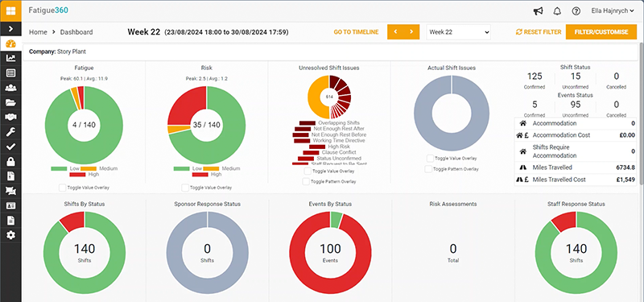The image size is (644, 302).
Task: Click the Overlapping Shifts legend item
Action: (x=329, y=123)
